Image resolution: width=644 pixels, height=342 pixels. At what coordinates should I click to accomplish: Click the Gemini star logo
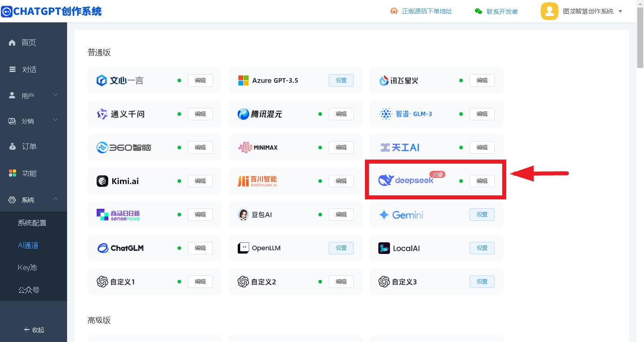(x=384, y=215)
